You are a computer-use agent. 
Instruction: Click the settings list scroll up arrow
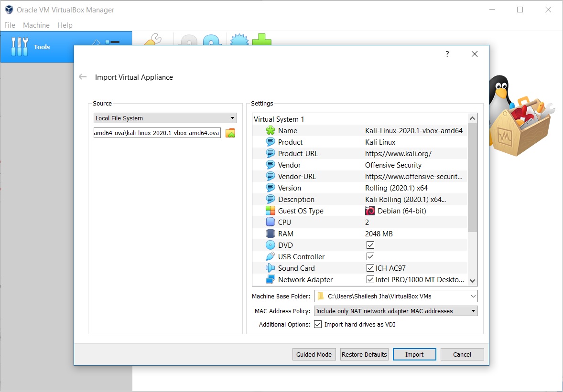pos(473,118)
